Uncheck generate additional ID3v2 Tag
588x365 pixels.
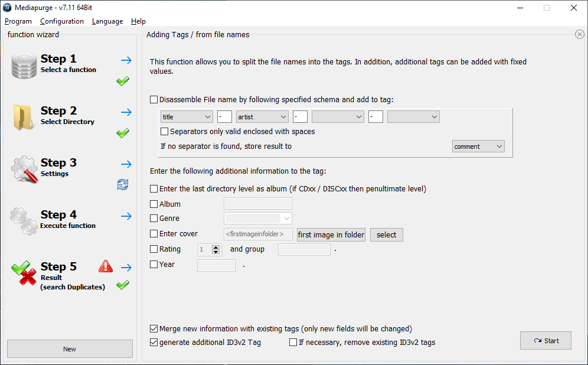pyautogui.click(x=153, y=343)
